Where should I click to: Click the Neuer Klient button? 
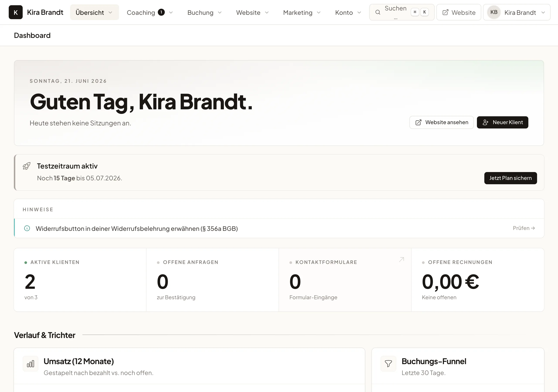(x=502, y=122)
